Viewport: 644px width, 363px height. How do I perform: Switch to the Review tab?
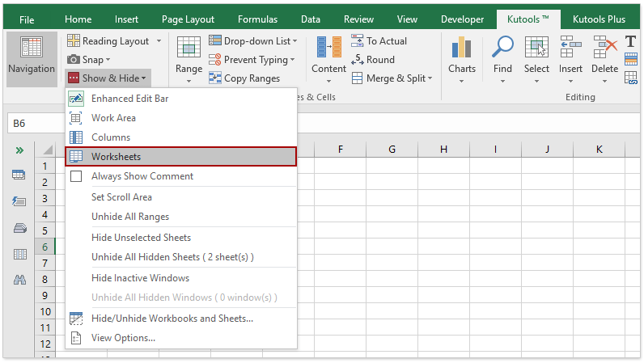[358, 19]
